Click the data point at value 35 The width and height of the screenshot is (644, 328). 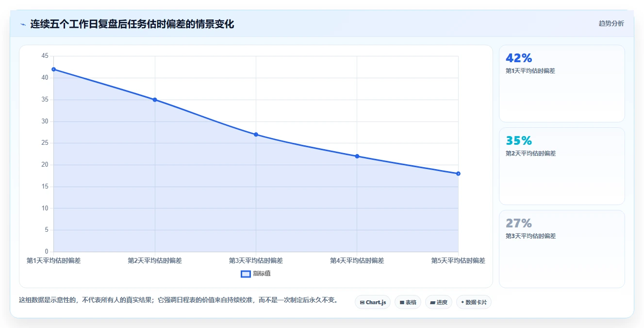click(x=155, y=100)
